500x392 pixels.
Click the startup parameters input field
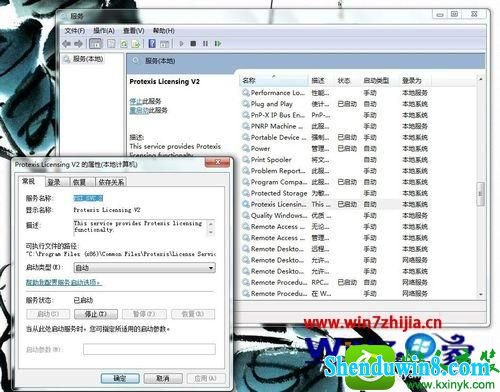[149, 349]
